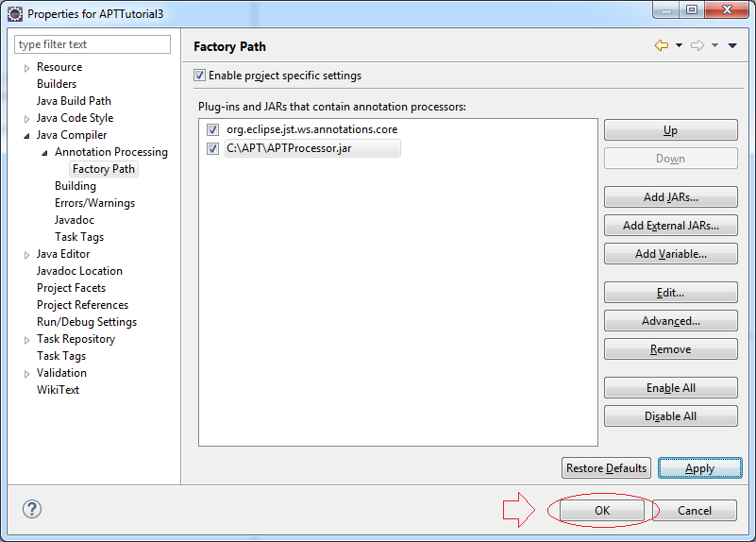
Task: Collapse the Java Compiler node
Action: pyautogui.click(x=26, y=136)
